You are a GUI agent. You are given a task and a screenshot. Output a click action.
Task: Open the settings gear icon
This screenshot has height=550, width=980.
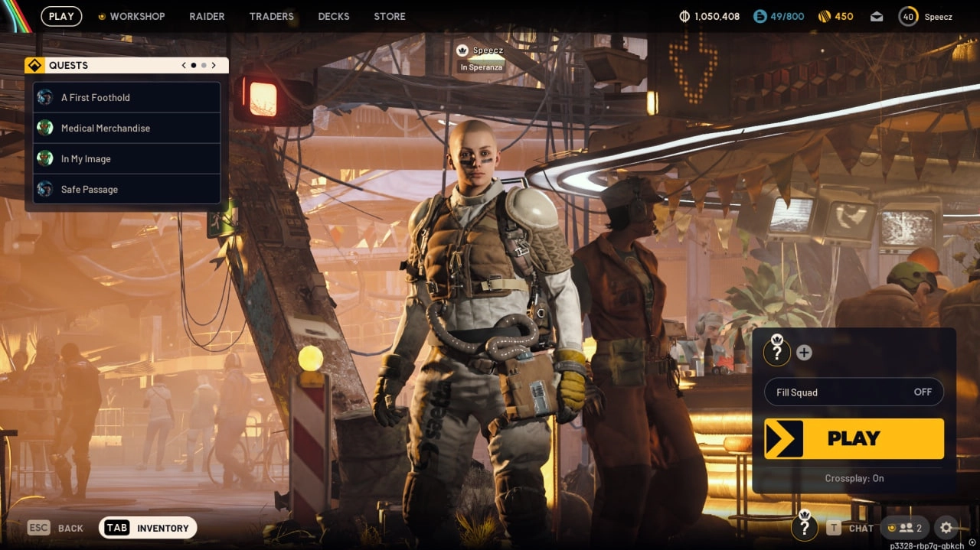pos(946,528)
